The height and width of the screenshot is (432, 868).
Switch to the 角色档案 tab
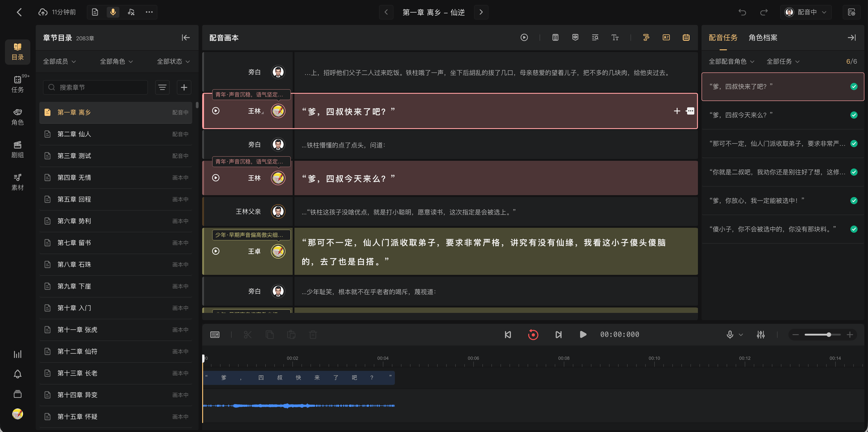coord(763,37)
